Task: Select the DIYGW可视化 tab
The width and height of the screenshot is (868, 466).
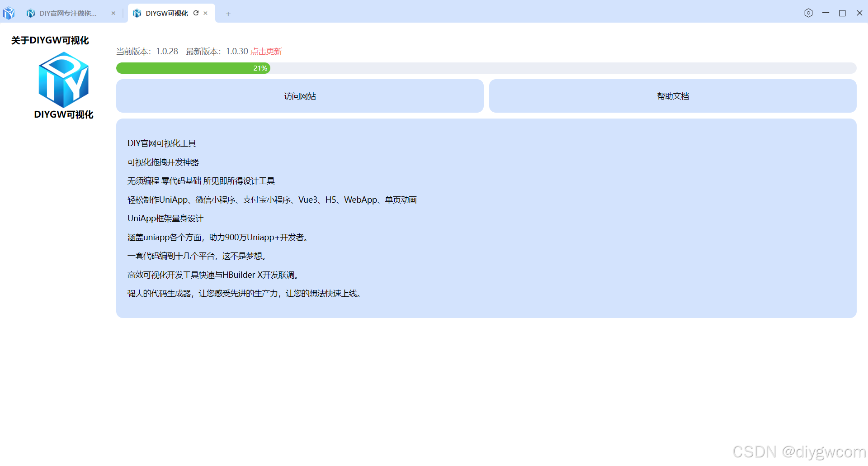Action: 167,14
